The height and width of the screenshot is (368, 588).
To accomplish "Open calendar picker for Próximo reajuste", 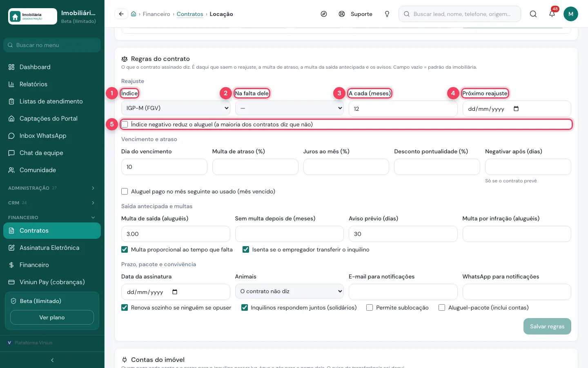I will click(x=516, y=109).
